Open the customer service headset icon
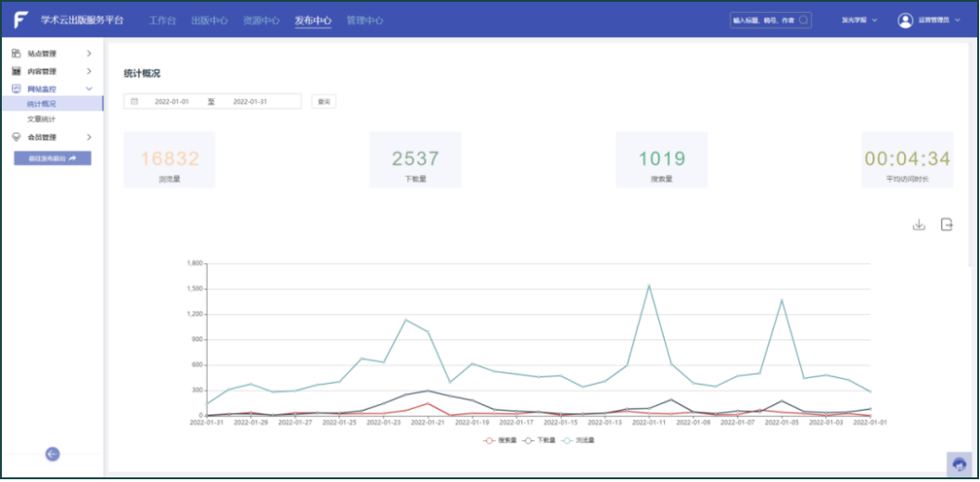Image resolution: width=980 pixels, height=482 pixels. pyautogui.click(x=959, y=464)
